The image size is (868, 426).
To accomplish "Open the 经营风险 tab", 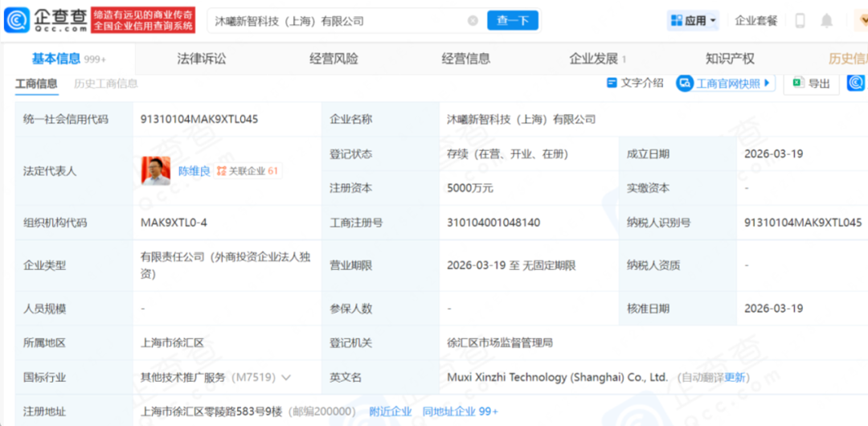I will coord(334,59).
